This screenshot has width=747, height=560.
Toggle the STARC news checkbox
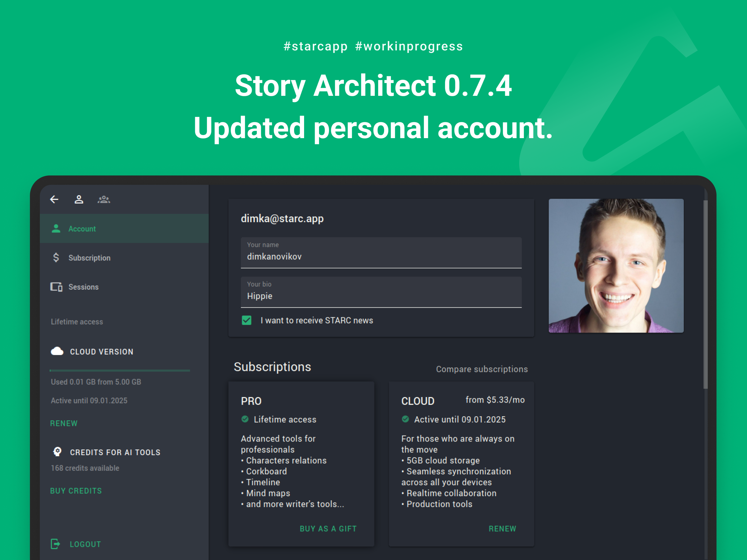pos(247,320)
